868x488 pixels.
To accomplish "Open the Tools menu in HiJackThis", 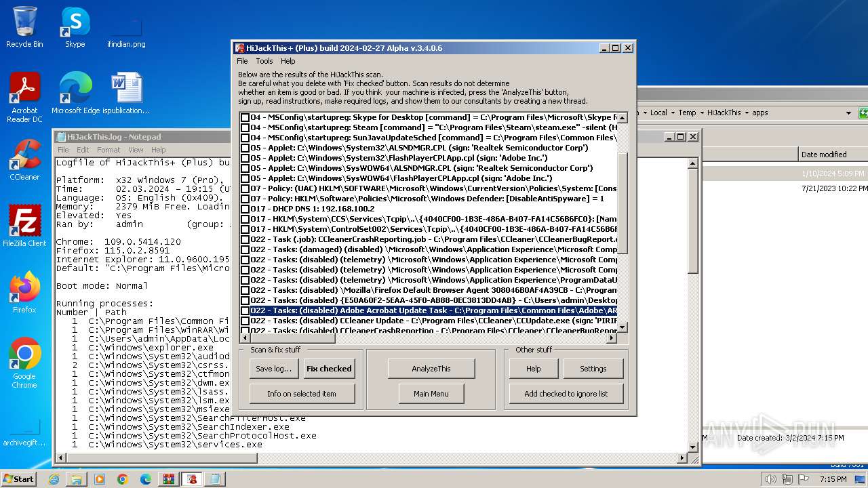I will pyautogui.click(x=264, y=61).
